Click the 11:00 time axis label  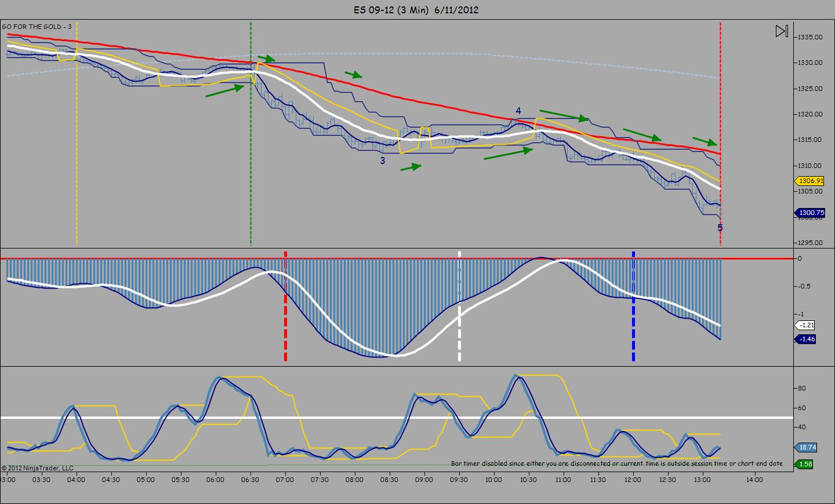(563, 480)
